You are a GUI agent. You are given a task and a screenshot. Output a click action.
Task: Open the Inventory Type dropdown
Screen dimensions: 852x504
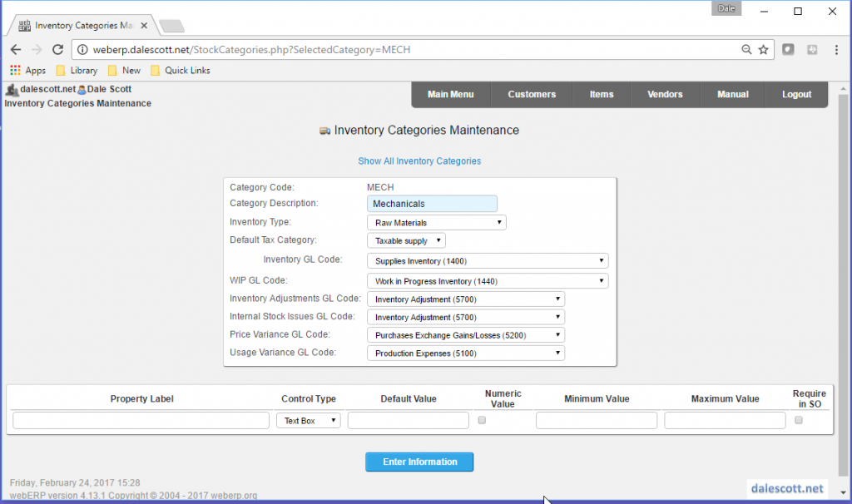[436, 222]
